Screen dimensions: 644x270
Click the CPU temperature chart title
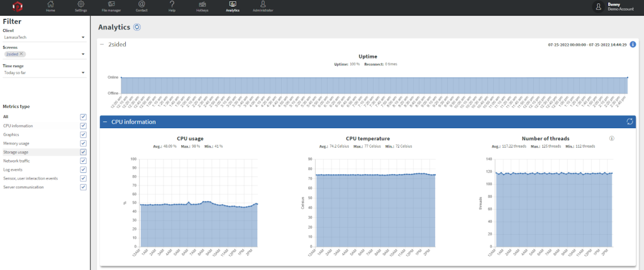367,139
